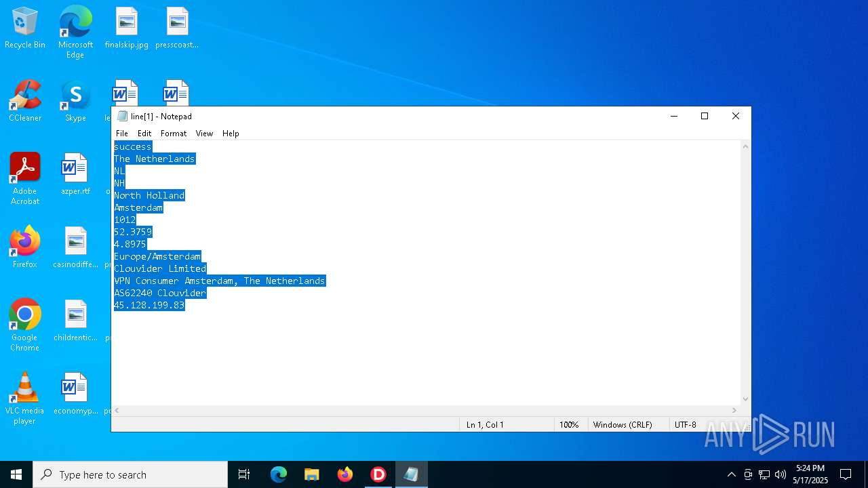This screenshot has height=488, width=868.
Task: Open the Windows Start menu
Action: [x=16, y=474]
